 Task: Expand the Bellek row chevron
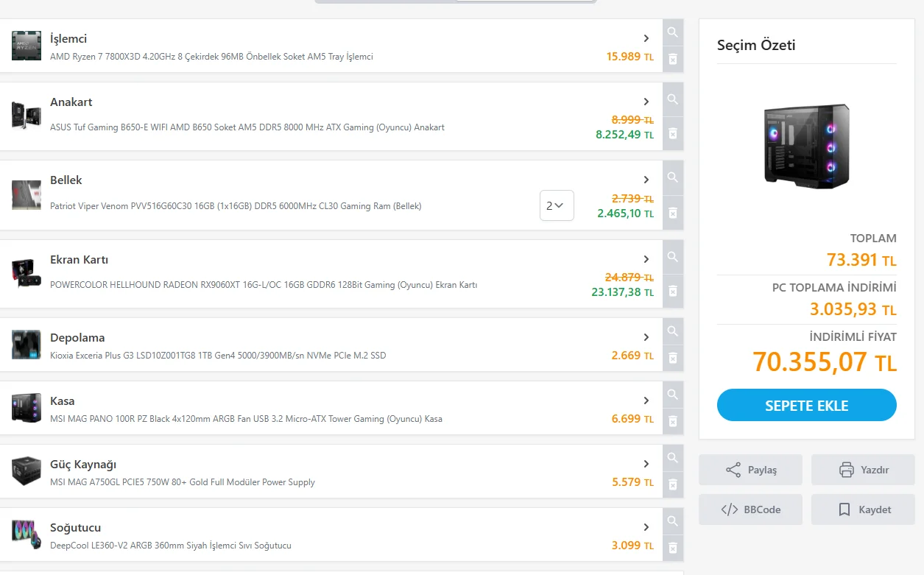(646, 180)
